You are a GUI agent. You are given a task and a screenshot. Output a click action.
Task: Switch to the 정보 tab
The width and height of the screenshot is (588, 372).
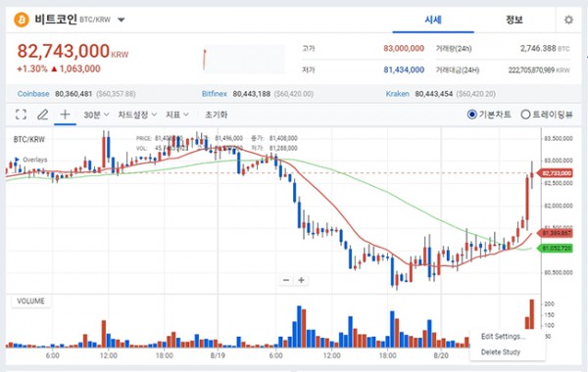(514, 20)
